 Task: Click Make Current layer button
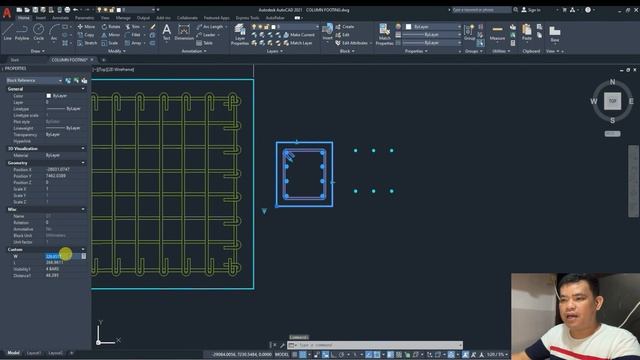point(299,35)
